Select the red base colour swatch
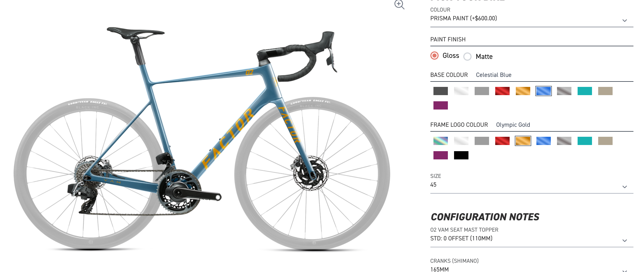This screenshot has height=272, width=644. tap(502, 91)
